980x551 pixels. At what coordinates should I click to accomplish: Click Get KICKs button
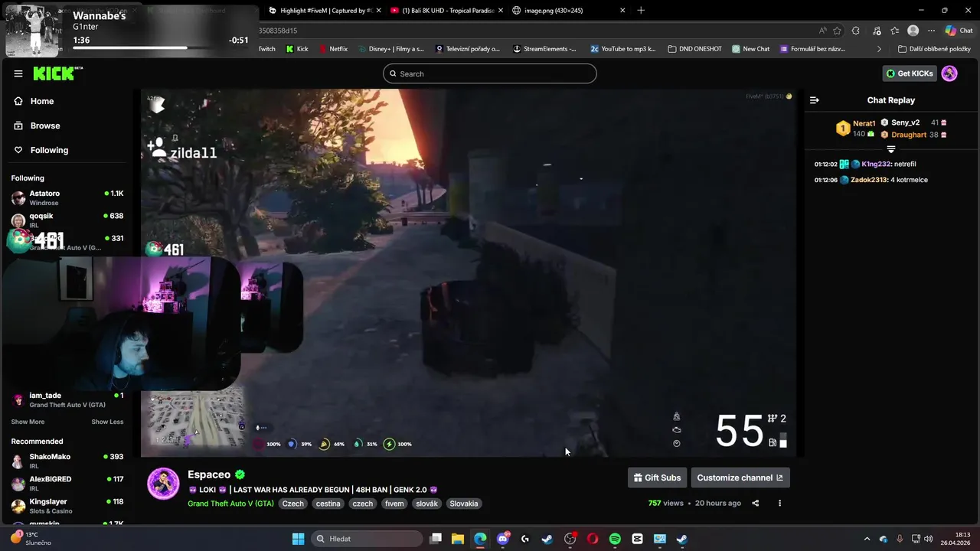pyautogui.click(x=910, y=73)
